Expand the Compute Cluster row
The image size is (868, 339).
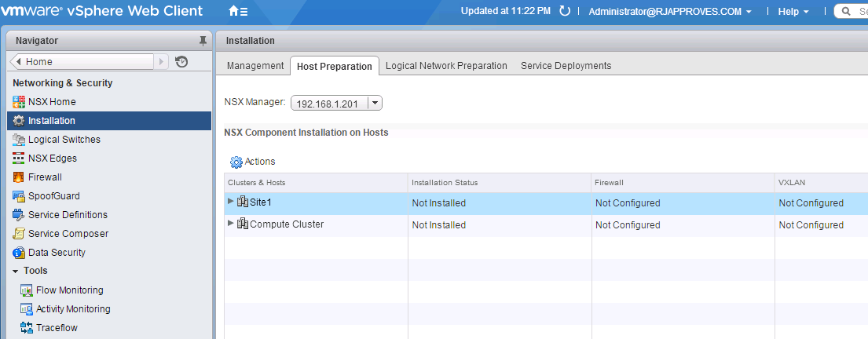point(231,223)
